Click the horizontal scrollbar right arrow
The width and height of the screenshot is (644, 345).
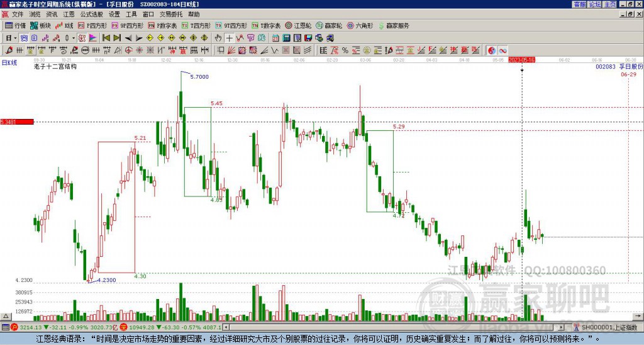[562, 327]
